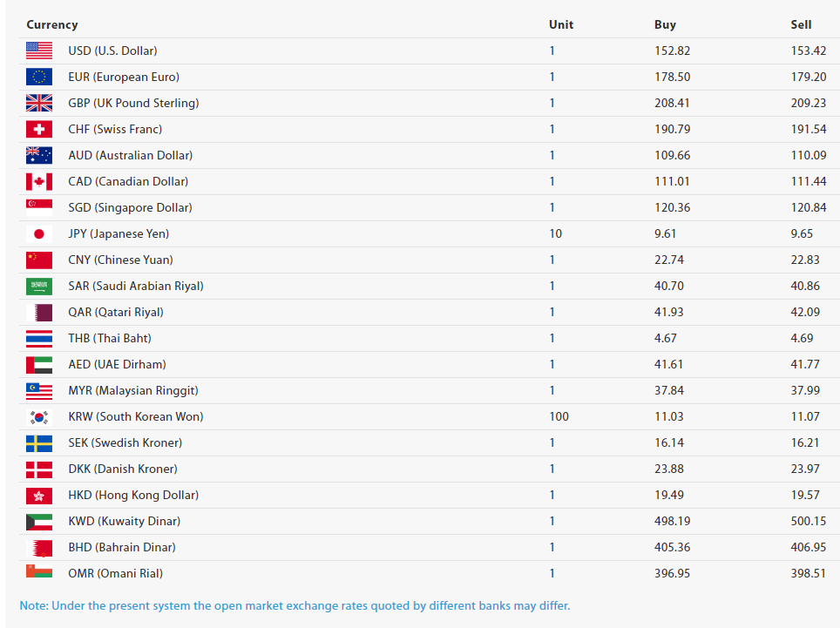Click the open market exchange rates note
This screenshot has width=840, height=628.
click(295, 605)
